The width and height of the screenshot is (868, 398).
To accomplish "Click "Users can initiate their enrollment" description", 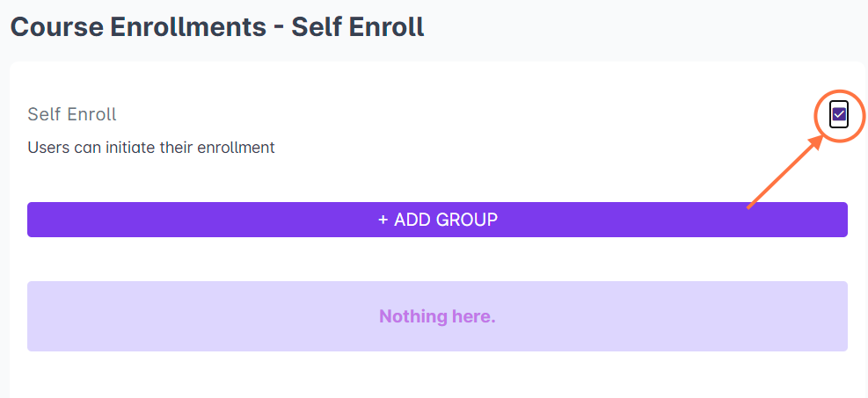I will [151, 148].
